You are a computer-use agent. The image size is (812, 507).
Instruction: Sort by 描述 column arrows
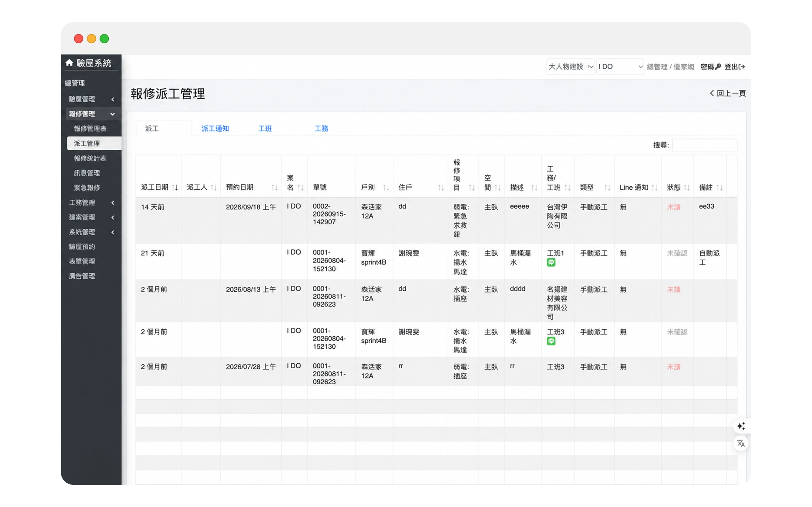[x=534, y=188]
